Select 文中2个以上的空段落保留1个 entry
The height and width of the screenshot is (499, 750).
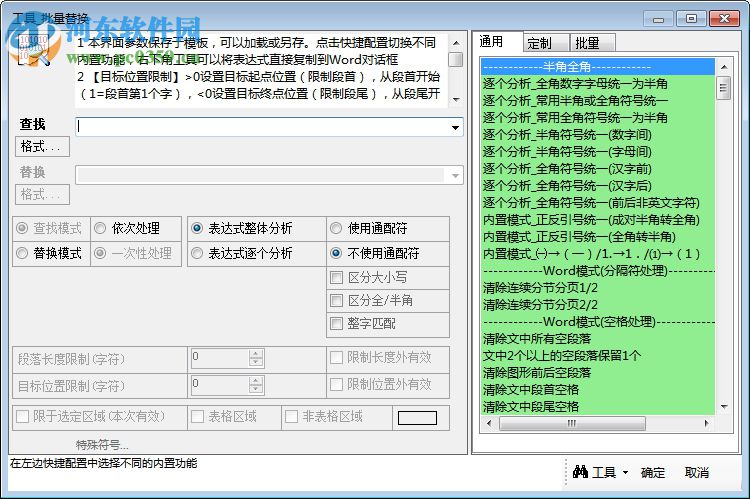pyautogui.click(x=598, y=355)
